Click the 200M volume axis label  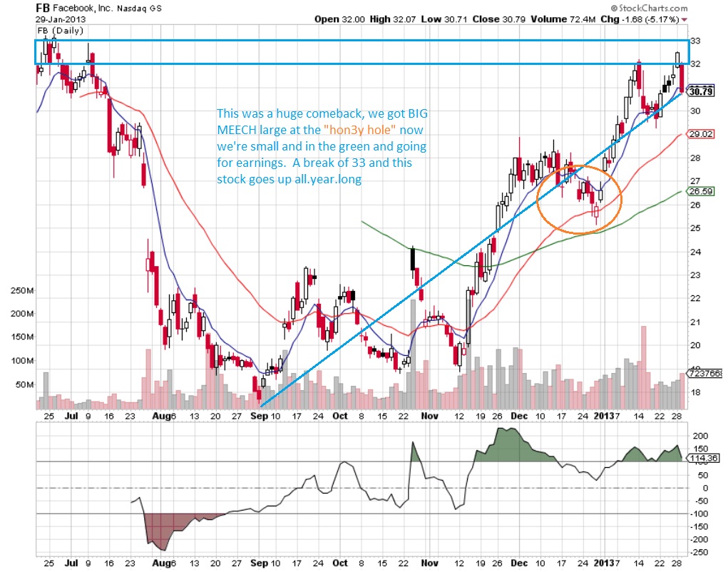(x=22, y=313)
